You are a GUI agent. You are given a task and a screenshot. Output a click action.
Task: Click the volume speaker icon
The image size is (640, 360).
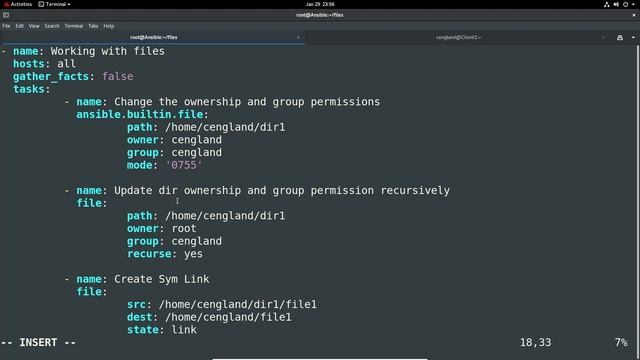(616, 4)
